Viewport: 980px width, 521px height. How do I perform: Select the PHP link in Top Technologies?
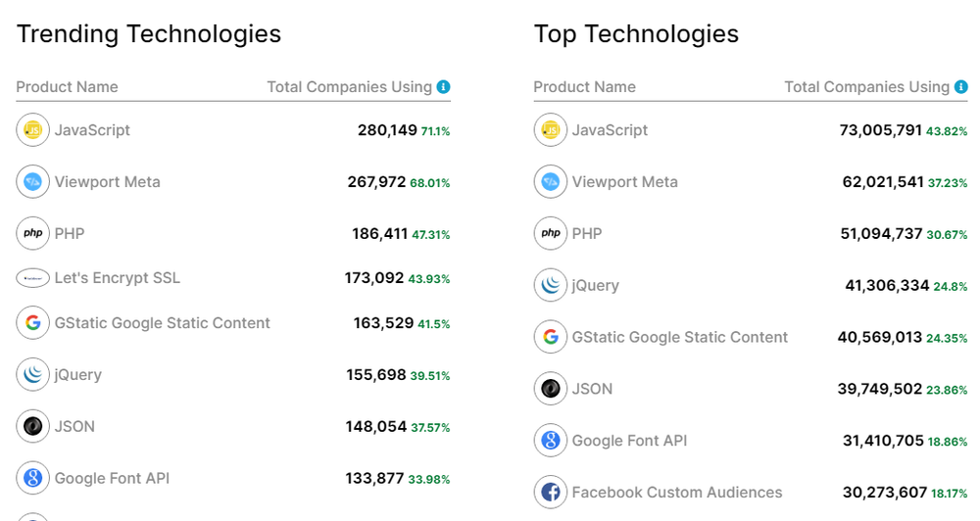(x=586, y=234)
